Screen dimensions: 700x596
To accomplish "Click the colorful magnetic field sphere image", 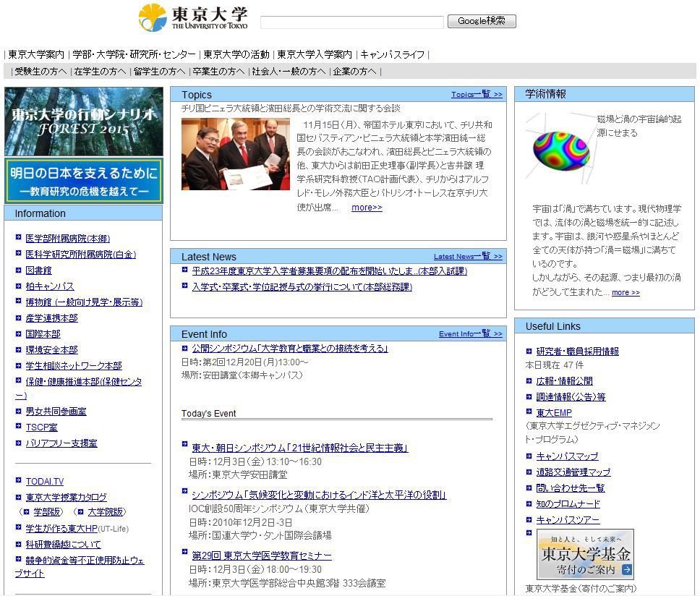I will click(561, 145).
